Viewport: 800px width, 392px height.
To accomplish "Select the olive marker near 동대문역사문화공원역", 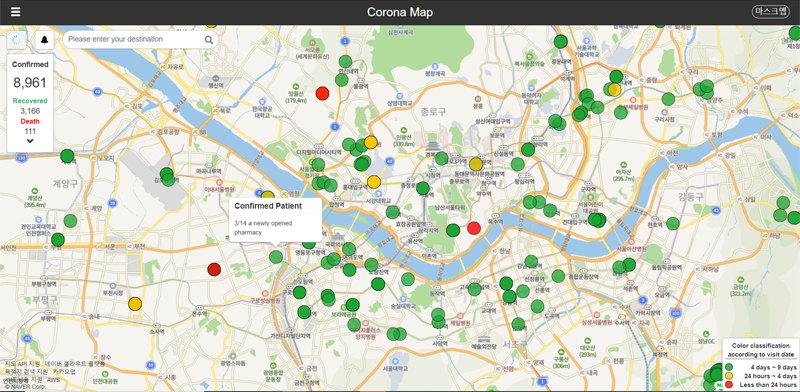I will click(x=476, y=164).
